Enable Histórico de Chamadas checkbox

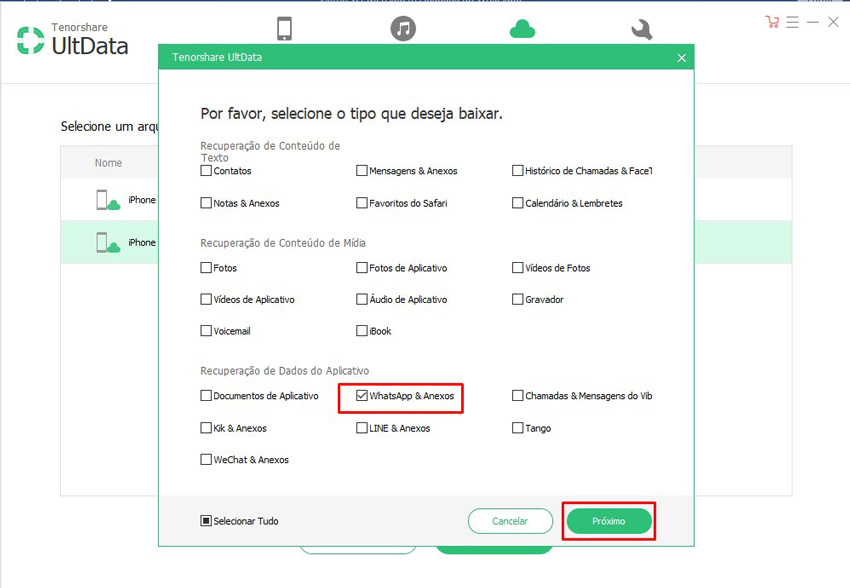click(518, 171)
